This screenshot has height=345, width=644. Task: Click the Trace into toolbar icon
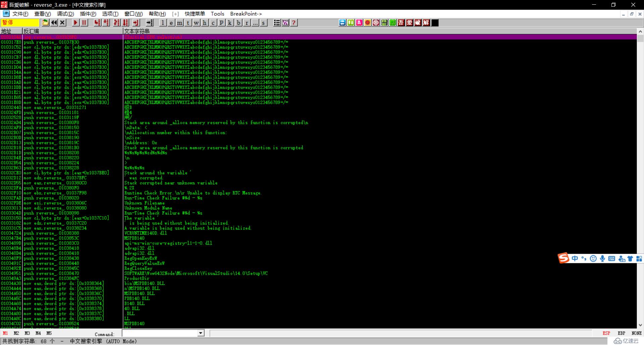(x=116, y=22)
